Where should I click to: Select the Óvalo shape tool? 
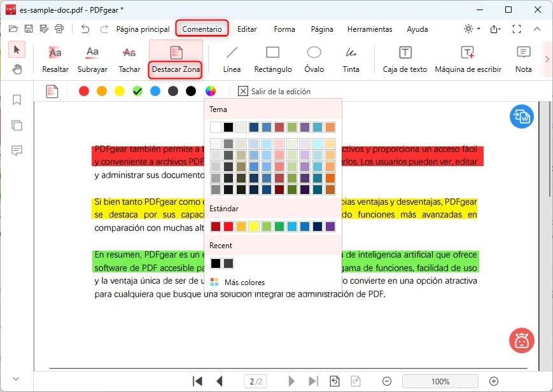[x=314, y=59]
